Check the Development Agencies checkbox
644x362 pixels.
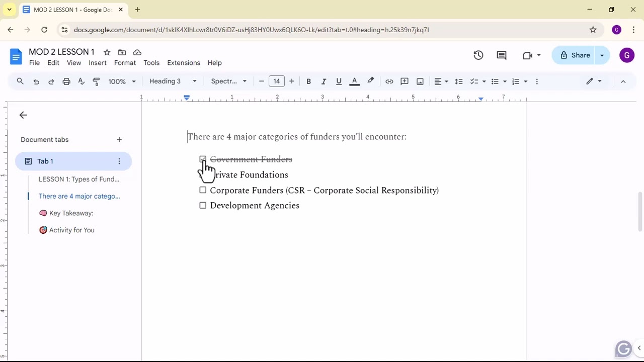(x=203, y=205)
